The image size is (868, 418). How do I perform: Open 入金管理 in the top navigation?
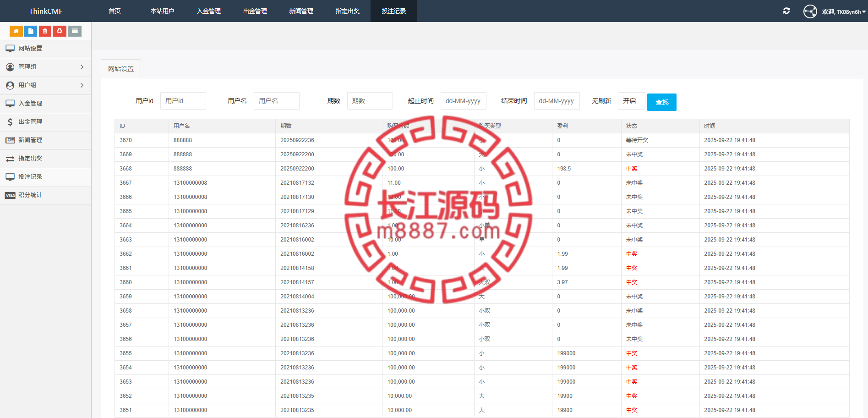click(209, 11)
